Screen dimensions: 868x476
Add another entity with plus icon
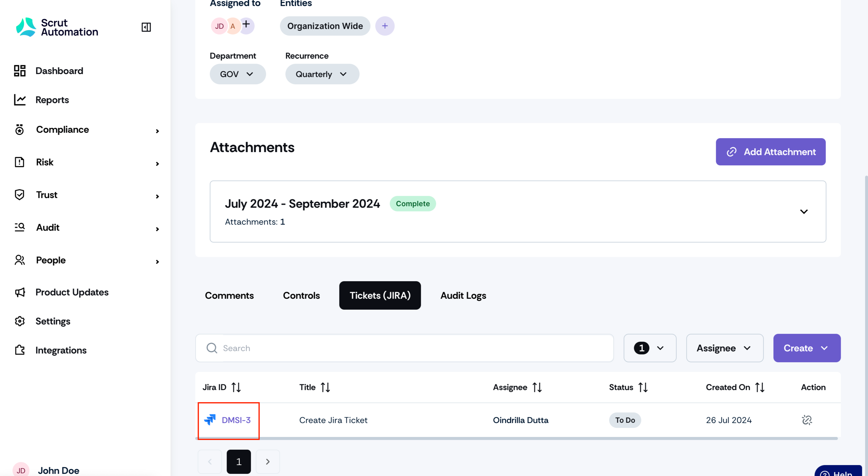(x=385, y=26)
